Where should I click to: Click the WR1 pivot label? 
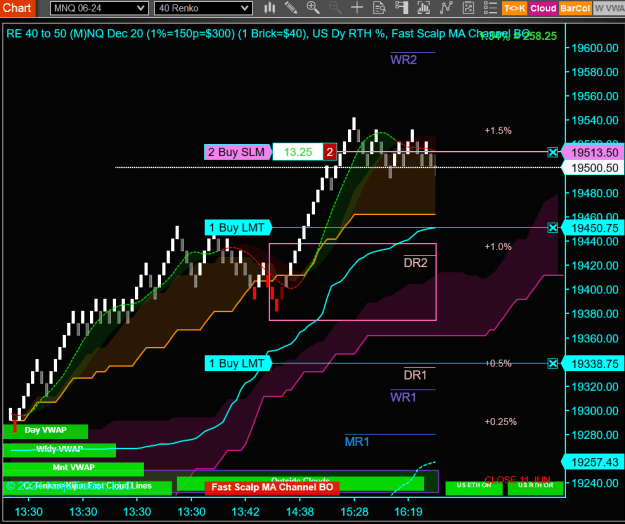[x=403, y=397]
